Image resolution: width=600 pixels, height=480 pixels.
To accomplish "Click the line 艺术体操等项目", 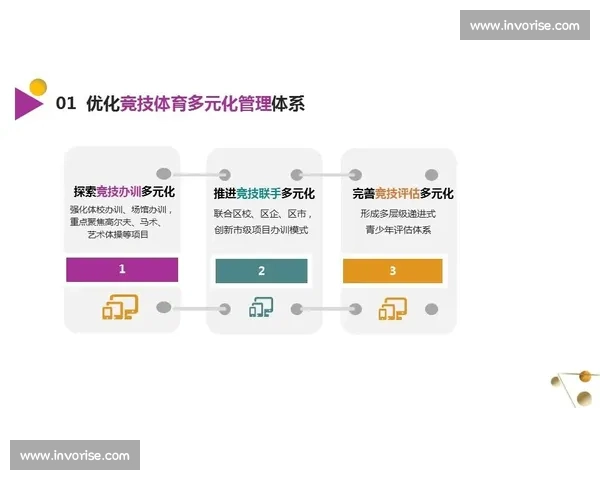I will 118,234.
